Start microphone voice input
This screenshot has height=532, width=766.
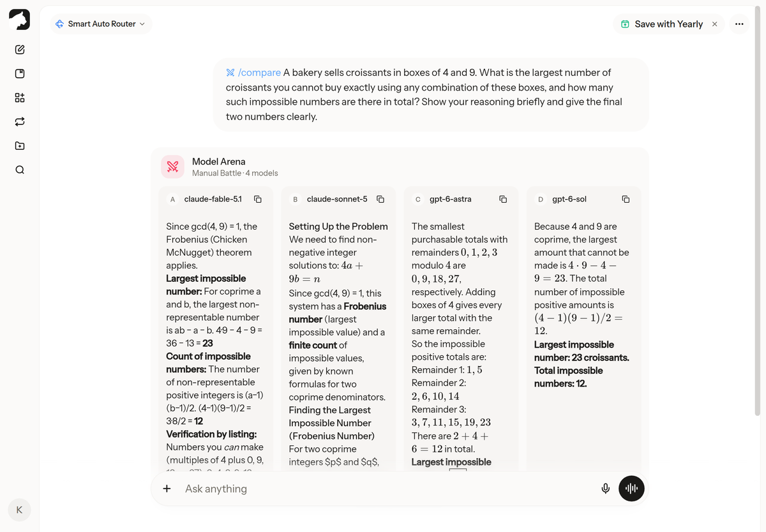pyautogui.click(x=606, y=489)
